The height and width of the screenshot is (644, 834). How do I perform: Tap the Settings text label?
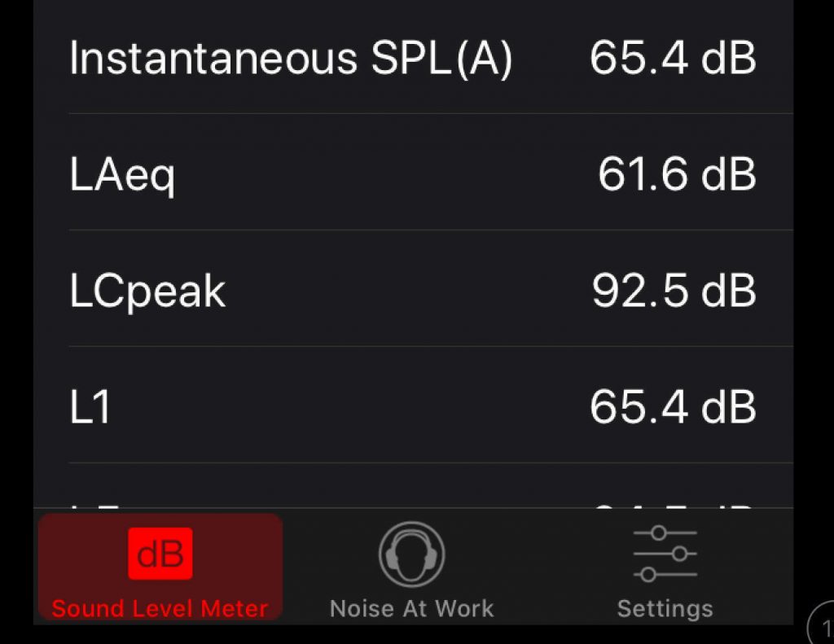point(665,607)
